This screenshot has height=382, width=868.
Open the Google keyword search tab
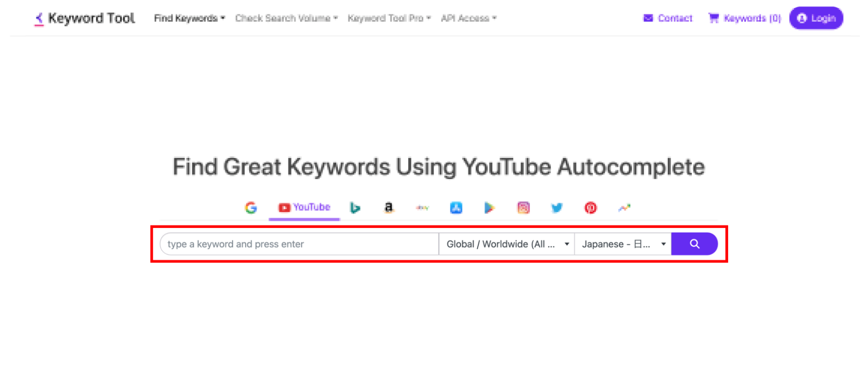251,208
